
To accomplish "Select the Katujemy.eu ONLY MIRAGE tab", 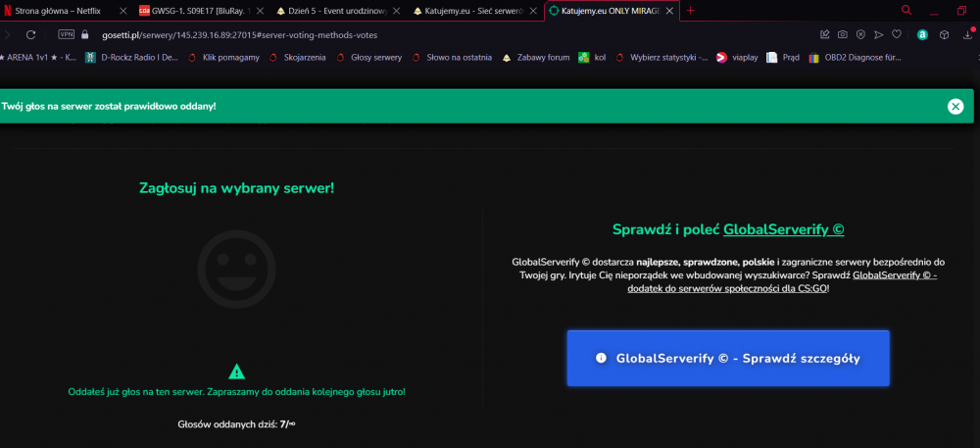I will 611,11.
